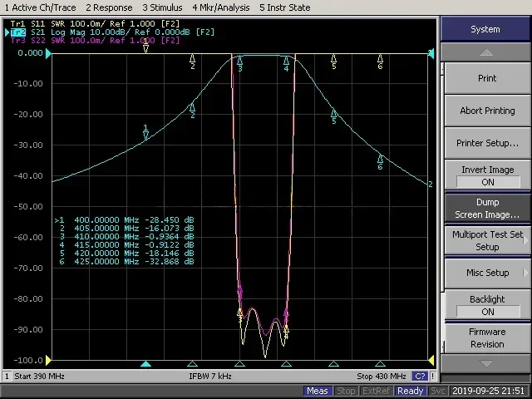Click marker 2 on the S21 trace
Image resolution: width=532 pixels, height=399 pixels.
click(192, 111)
